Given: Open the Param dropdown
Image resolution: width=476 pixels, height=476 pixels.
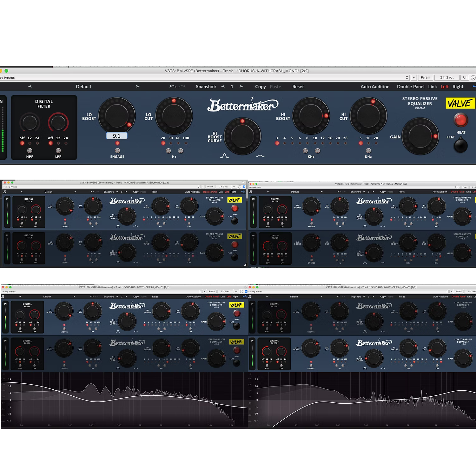Looking at the screenshot, I should tap(426, 77).
